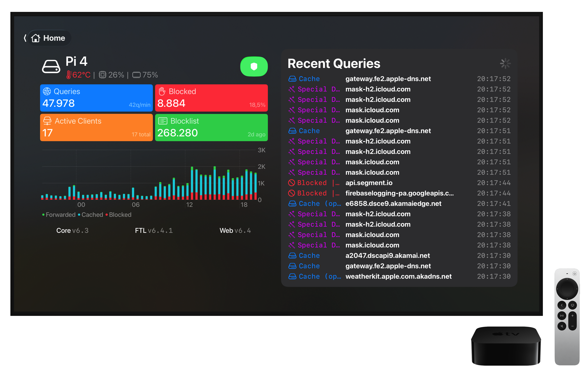The height and width of the screenshot is (380, 588).
Task: Open the Active Clients card
Action: 96,127
